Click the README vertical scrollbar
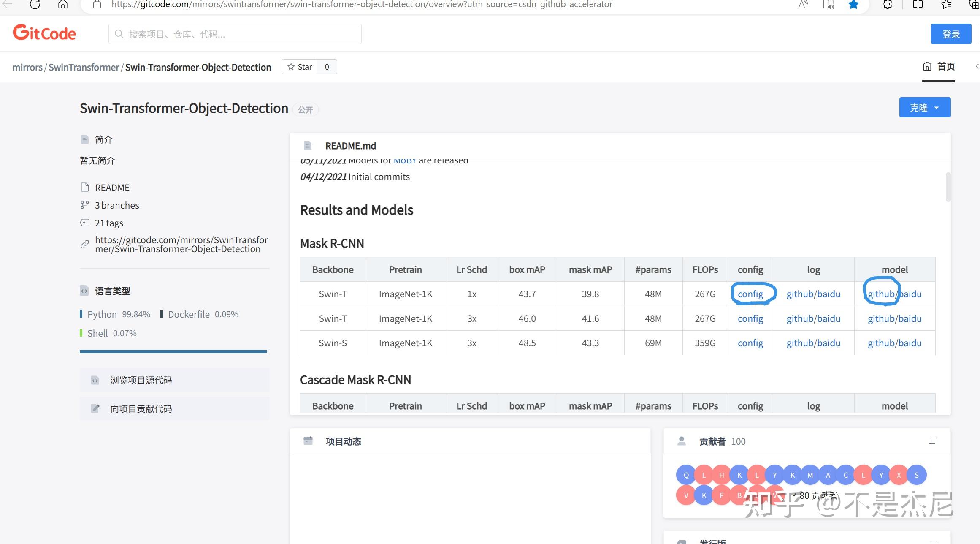This screenshot has width=980, height=544. [948, 187]
